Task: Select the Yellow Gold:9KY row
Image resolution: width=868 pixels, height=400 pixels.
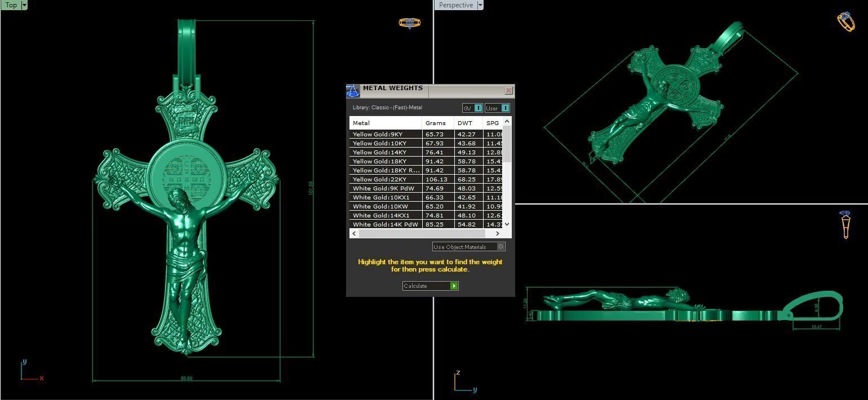Action: tap(426, 134)
